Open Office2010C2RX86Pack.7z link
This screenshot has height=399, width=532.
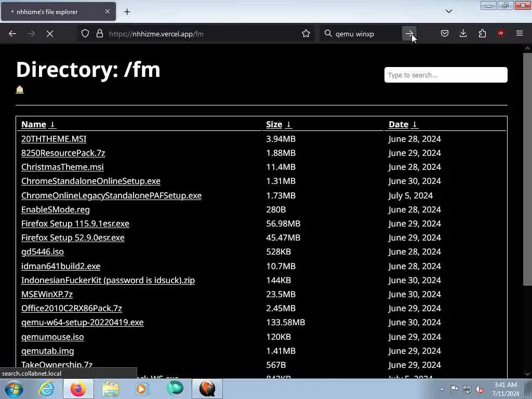[72, 308]
